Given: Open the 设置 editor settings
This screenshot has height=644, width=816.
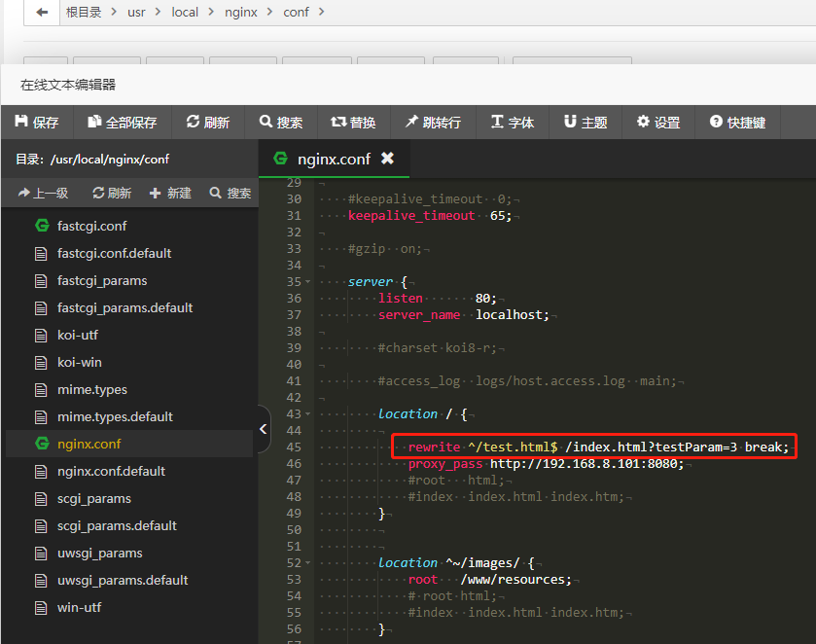Looking at the screenshot, I should coord(658,123).
